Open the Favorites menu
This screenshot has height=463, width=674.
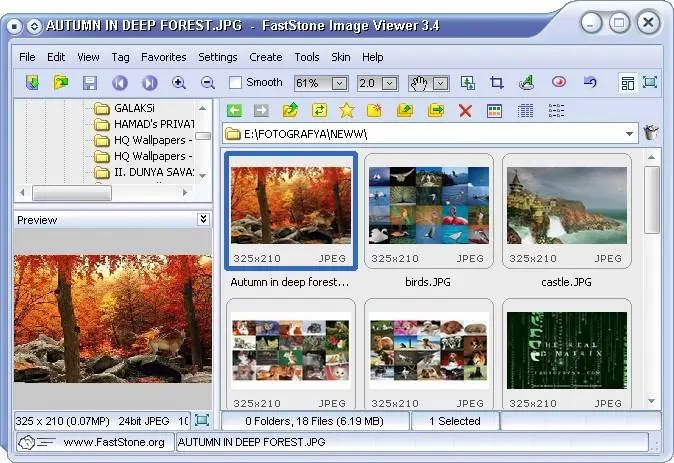(163, 57)
